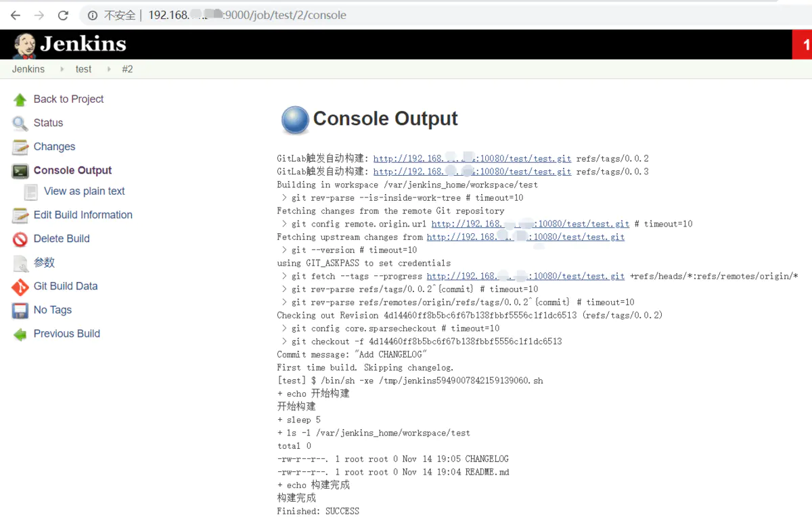Open View as plain text
This screenshot has width=812, height=526.
click(x=84, y=191)
